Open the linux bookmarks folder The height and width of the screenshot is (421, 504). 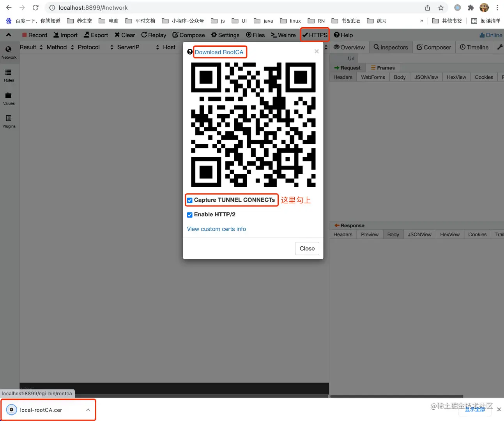coord(290,21)
